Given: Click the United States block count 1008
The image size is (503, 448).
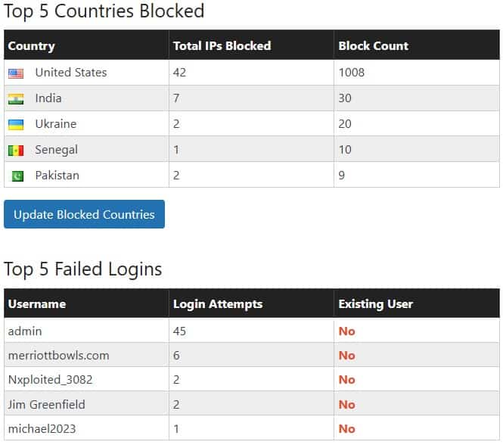Looking at the screenshot, I should [351, 73].
